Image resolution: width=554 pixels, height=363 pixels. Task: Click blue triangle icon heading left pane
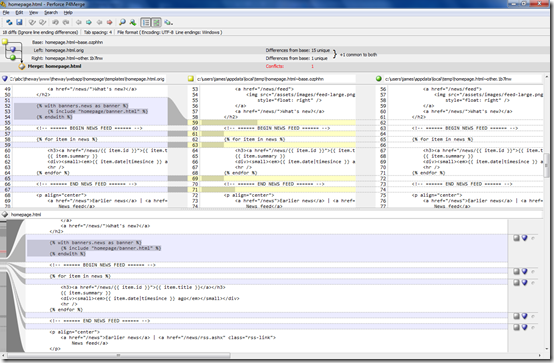click(5, 78)
